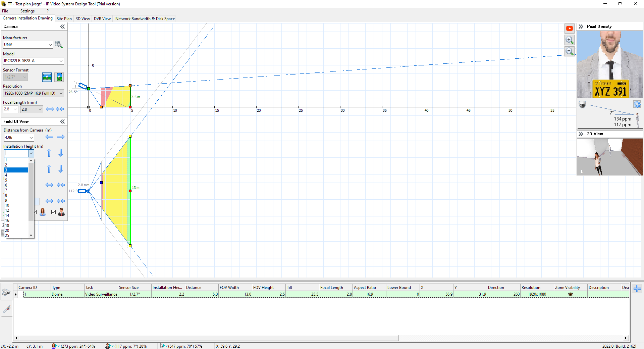Image resolution: width=644 pixels, height=349 pixels.
Task: Select landscape sensor orientation icon
Action: 47,77
